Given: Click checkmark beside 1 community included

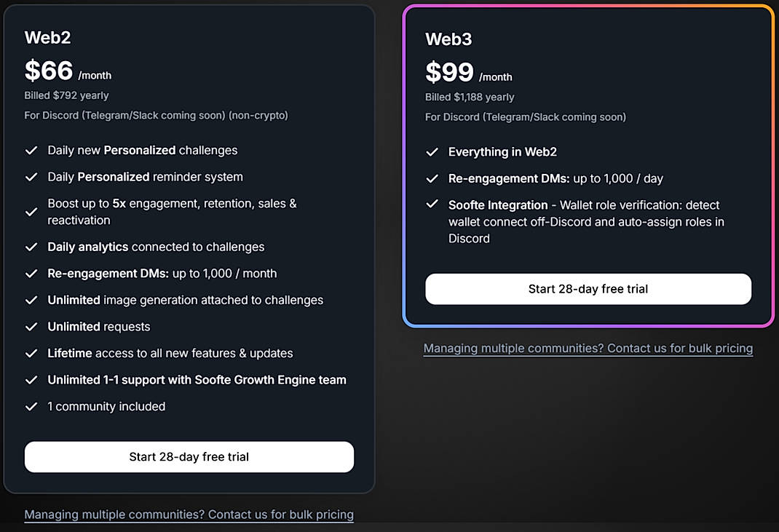Looking at the screenshot, I should [x=31, y=406].
